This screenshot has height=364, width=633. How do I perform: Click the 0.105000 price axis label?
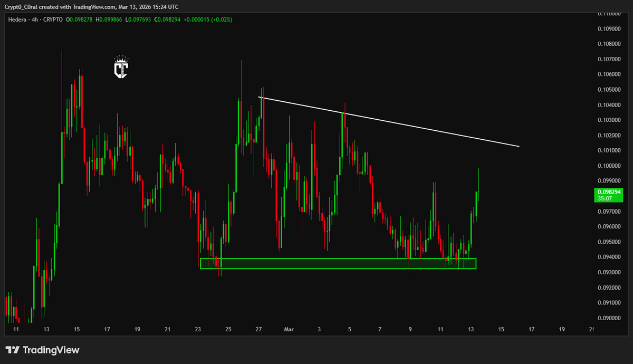point(608,90)
